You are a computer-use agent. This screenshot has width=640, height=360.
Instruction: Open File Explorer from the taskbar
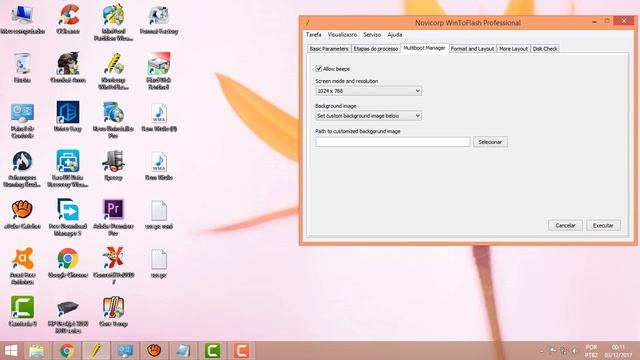tap(36, 351)
